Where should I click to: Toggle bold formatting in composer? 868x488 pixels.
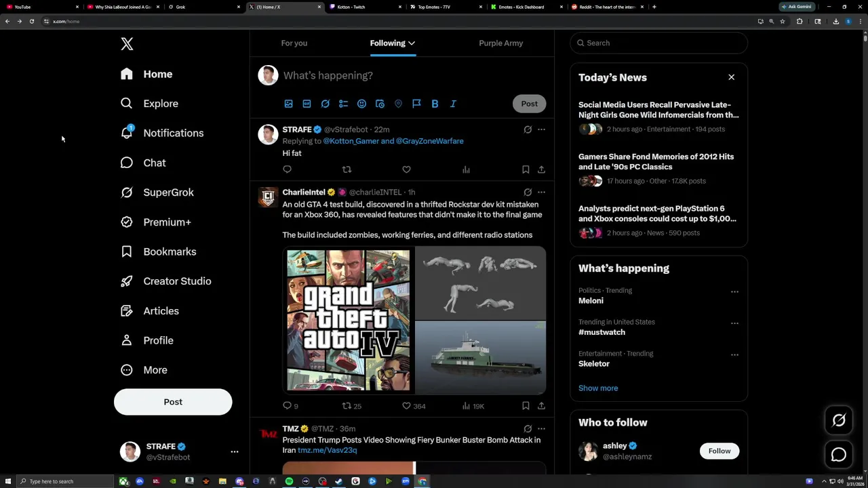[x=435, y=104]
